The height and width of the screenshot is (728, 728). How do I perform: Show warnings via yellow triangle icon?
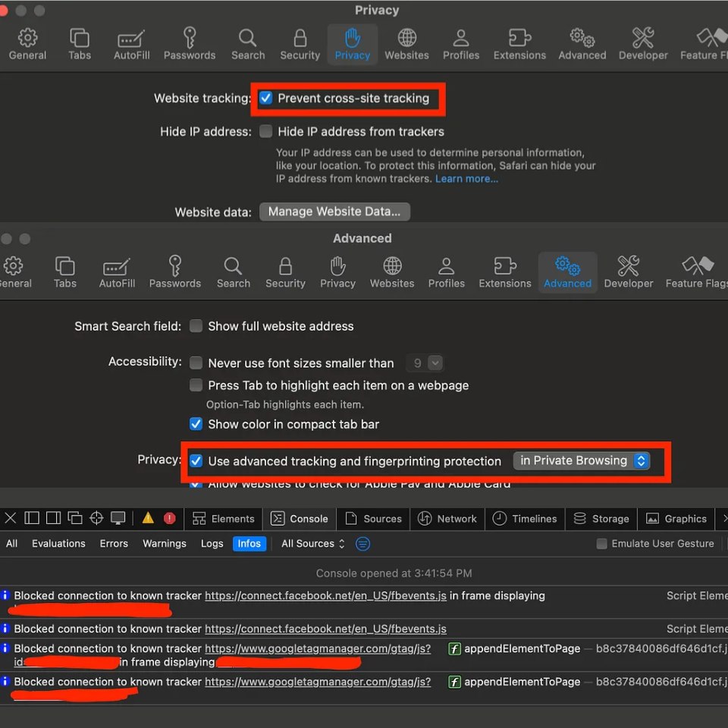[148, 518]
